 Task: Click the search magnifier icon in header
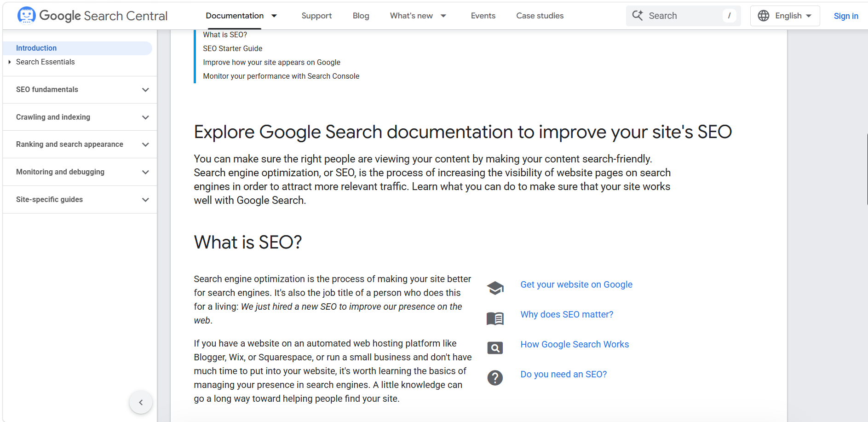pyautogui.click(x=638, y=16)
